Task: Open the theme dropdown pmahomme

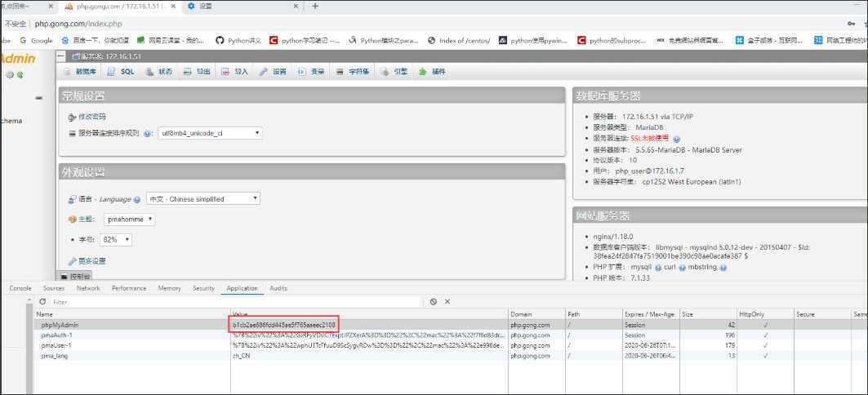Action: (130, 220)
